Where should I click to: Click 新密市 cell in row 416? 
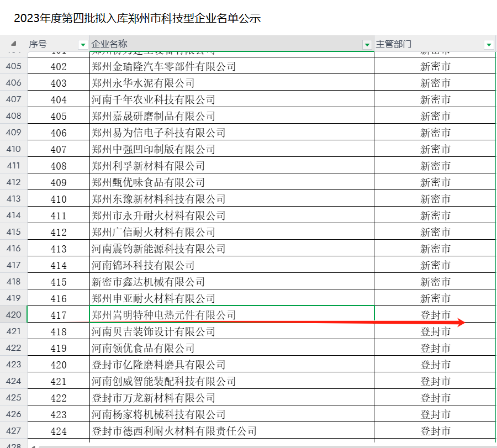coord(435,249)
